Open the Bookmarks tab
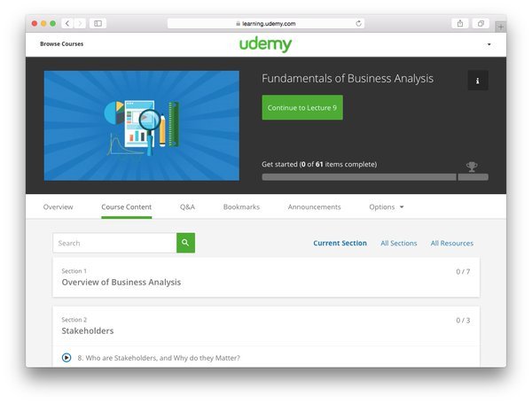Viewport: 532px width, 404px height. [241, 206]
